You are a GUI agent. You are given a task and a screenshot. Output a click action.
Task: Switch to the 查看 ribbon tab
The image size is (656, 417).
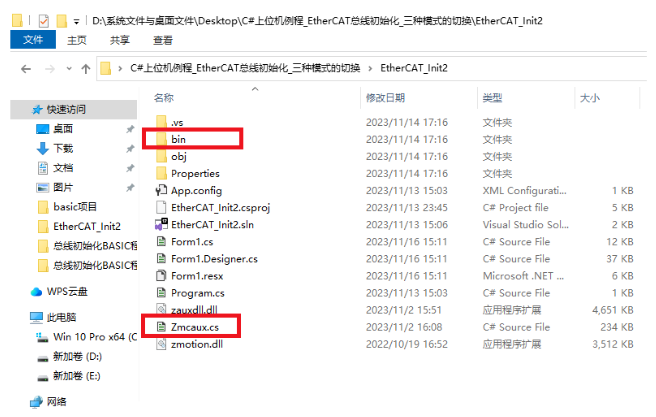click(163, 40)
